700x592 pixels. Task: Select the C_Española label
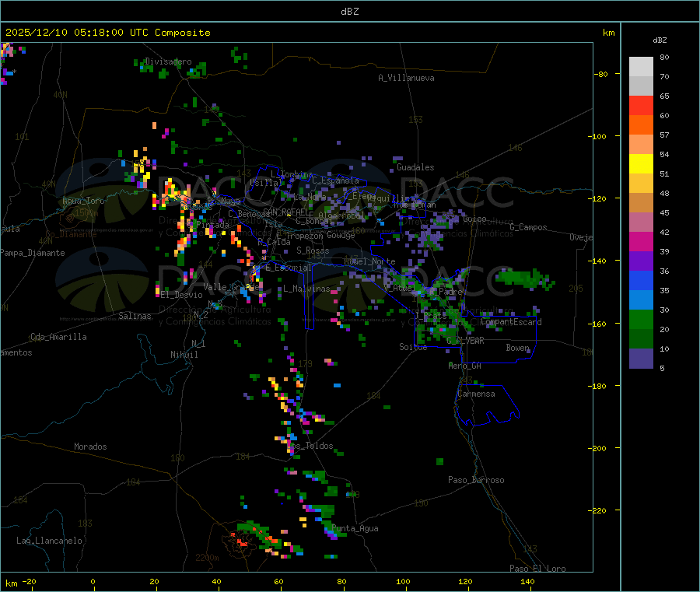tap(336, 180)
